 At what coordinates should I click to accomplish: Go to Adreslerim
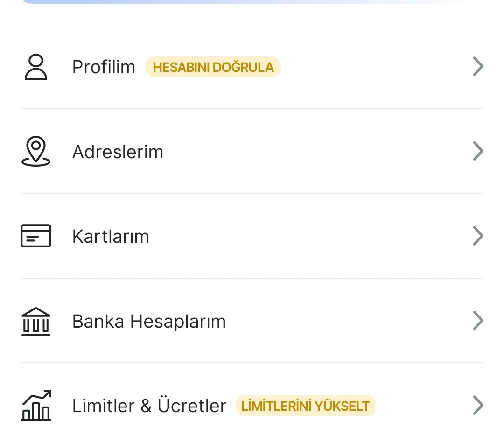[x=118, y=152]
